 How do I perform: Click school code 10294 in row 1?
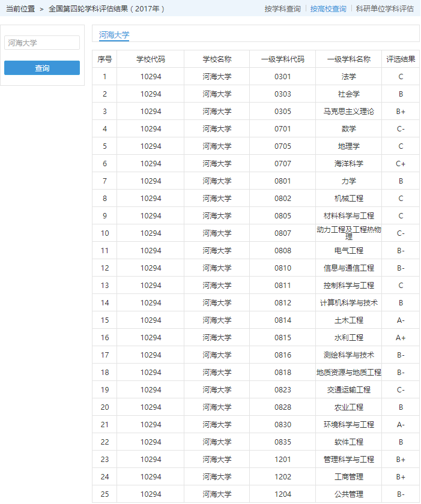pos(151,77)
